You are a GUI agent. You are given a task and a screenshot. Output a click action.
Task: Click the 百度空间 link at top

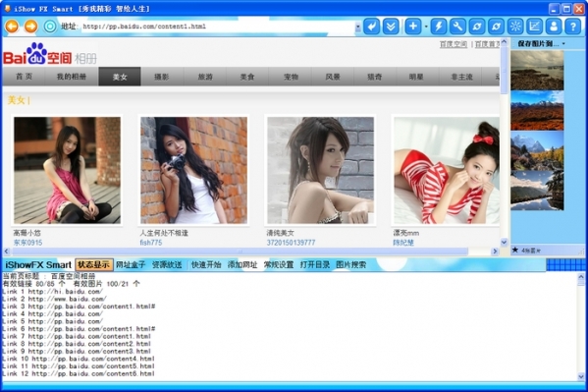click(454, 44)
